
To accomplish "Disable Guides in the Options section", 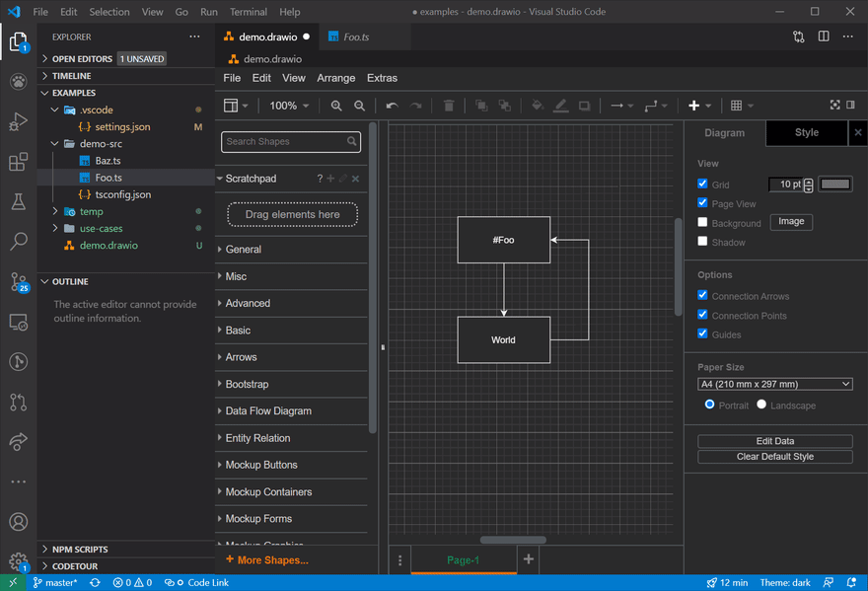I will pyautogui.click(x=703, y=334).
